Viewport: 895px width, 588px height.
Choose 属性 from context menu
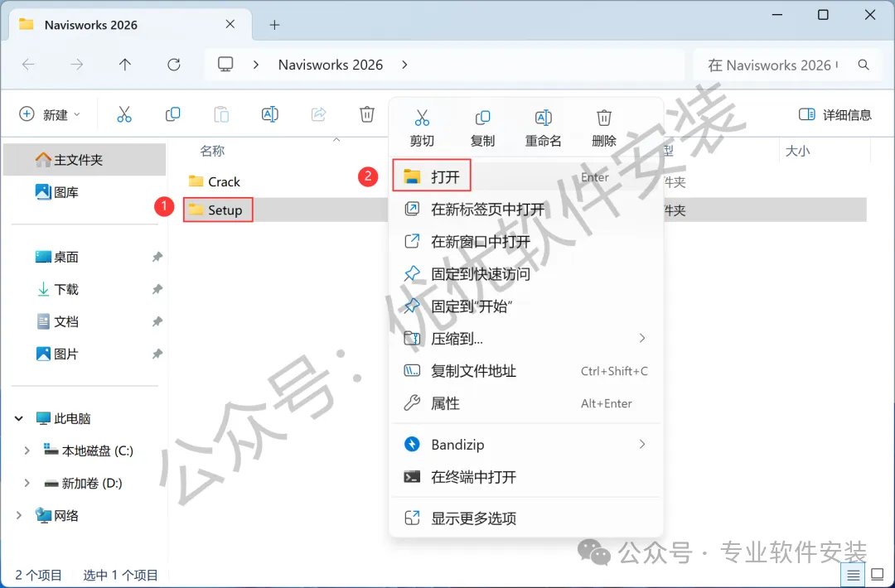point(525,403)
